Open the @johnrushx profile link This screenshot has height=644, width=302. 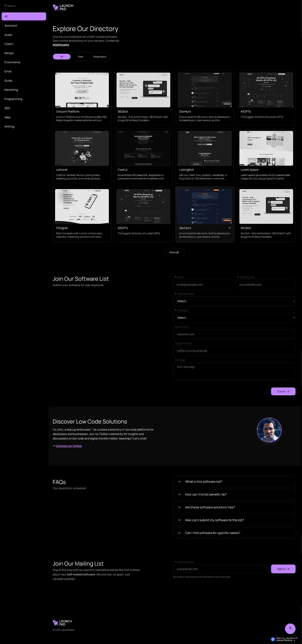tap(61, 45)
